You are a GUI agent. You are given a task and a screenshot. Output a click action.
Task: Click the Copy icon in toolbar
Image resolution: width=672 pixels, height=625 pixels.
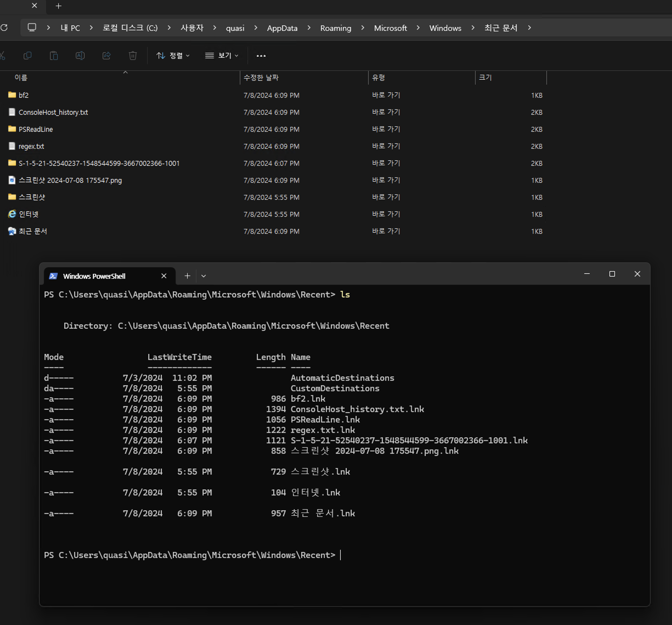pos(27,55)
